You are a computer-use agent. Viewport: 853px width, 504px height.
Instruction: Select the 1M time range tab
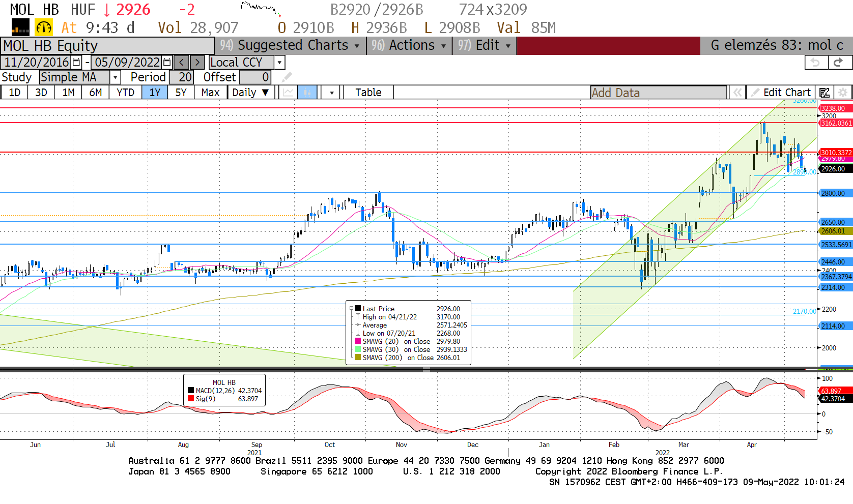[x=68, y=93]
